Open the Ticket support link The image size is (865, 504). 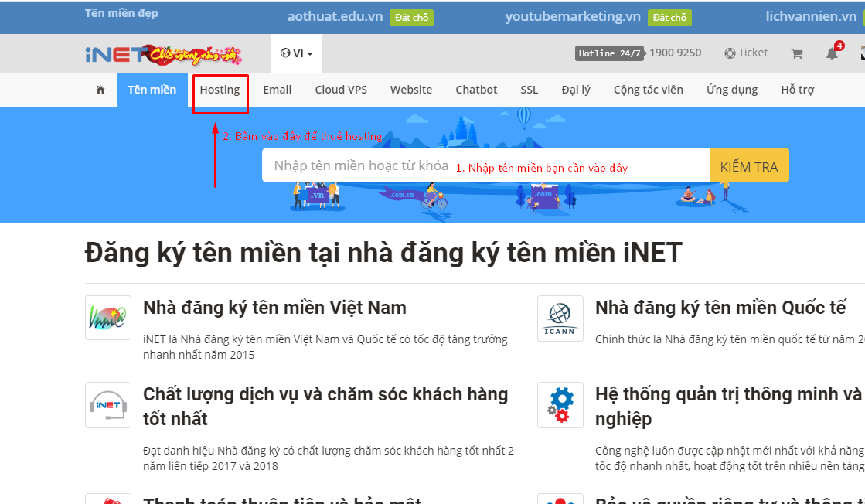pos(746,53)
